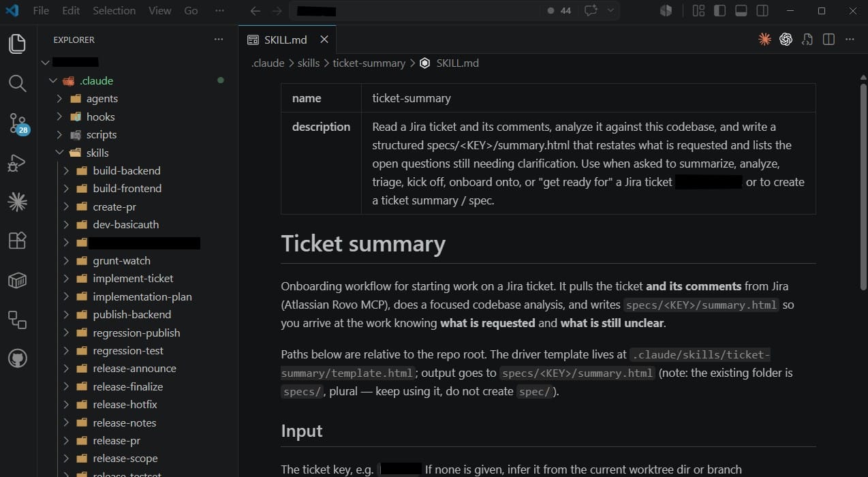Open the cube package view in activity bar

click(17, 280)
